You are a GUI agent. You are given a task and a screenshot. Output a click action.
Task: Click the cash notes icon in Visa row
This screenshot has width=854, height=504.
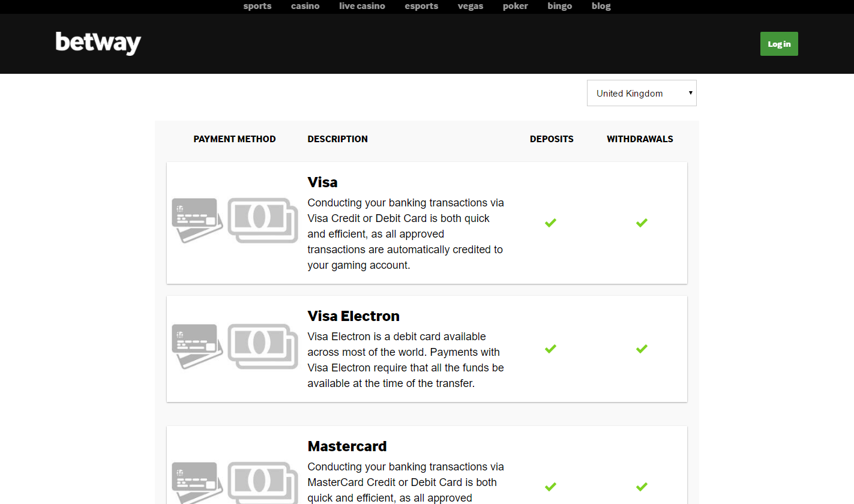(x=263, y=220)
